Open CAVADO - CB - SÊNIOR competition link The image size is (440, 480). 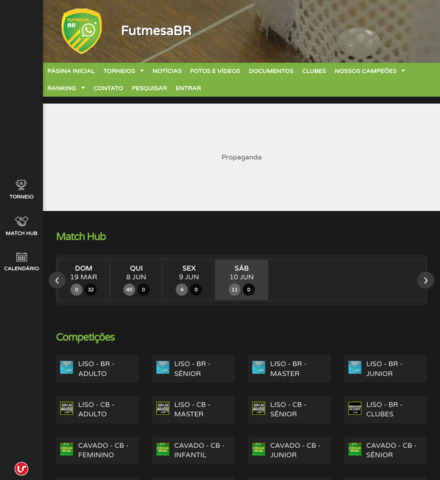pos(385,450)
